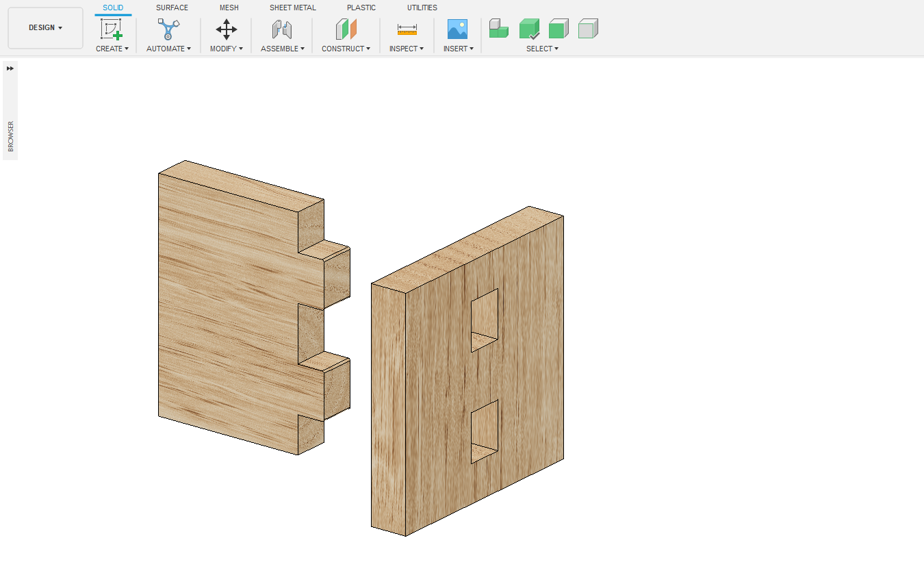Click the Create Sketch icon

point(111,29)
